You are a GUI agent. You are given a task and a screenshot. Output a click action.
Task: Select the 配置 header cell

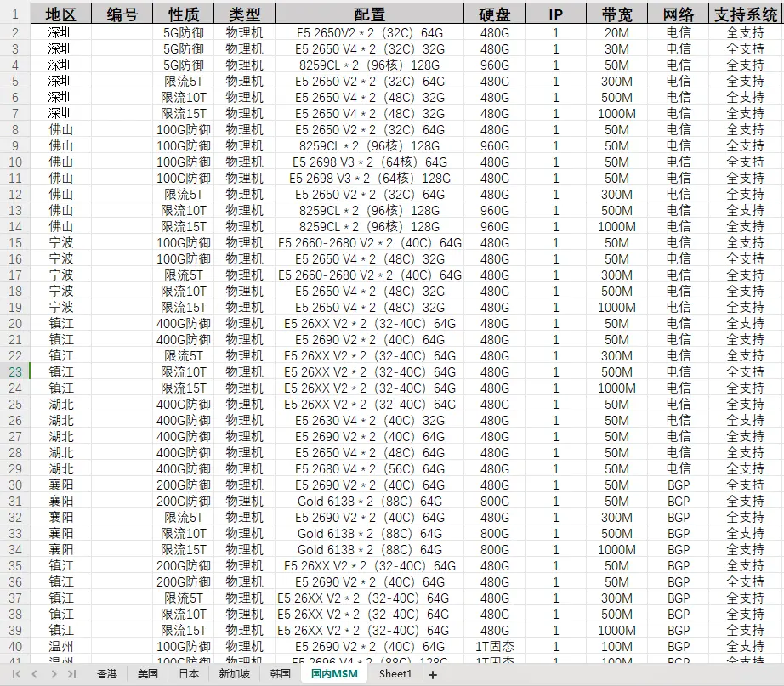(370, 14)
